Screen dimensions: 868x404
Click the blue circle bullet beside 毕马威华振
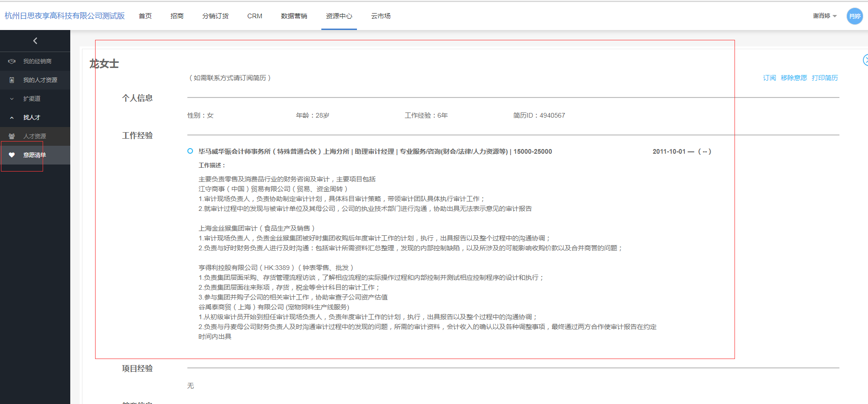[190, 151]
